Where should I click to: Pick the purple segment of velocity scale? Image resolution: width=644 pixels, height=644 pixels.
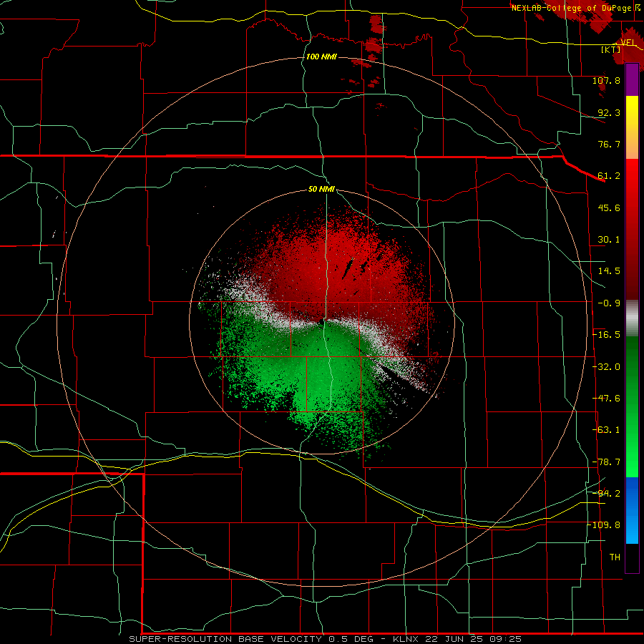[632, 79]
